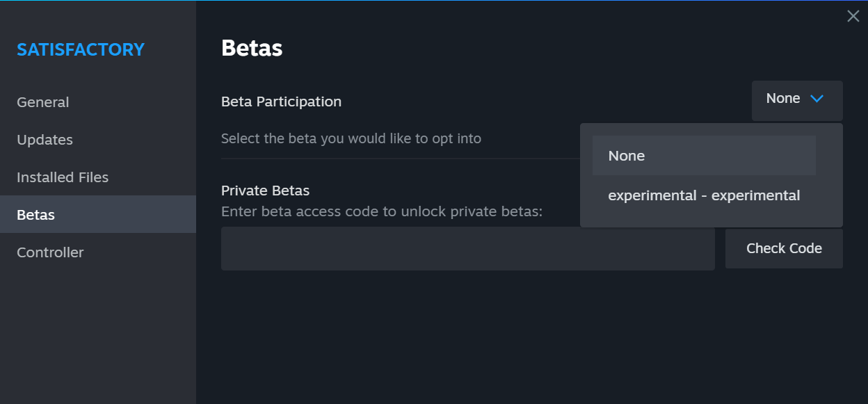Click the 'Beta Participation' label
868x404 pixels.
(x=281, y=102)
